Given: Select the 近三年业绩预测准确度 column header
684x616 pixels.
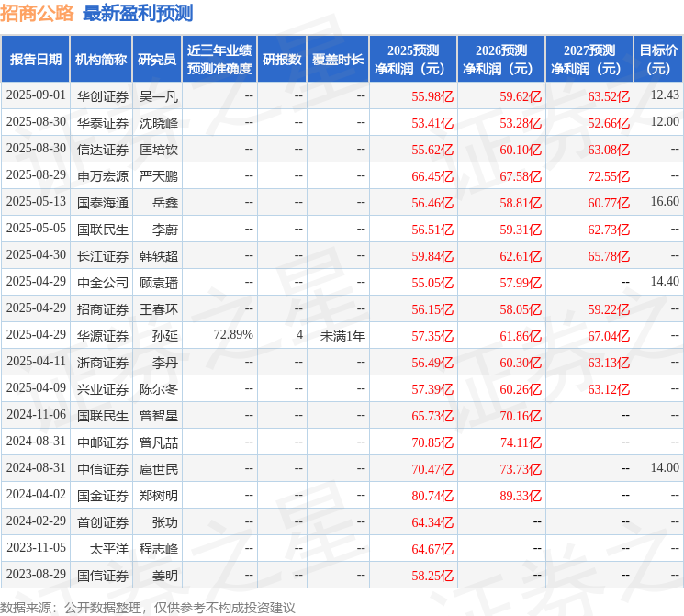Looking at the screenshot, I should pos(219,60).
